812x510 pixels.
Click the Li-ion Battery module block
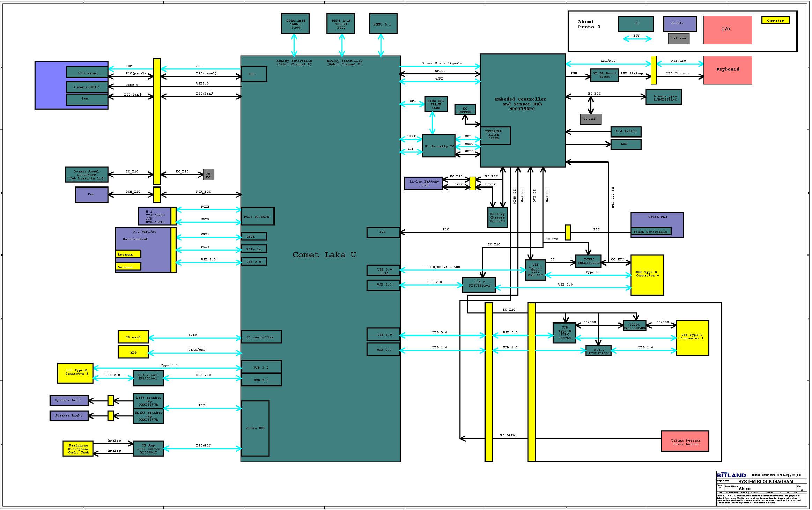[x=423, y=183]
